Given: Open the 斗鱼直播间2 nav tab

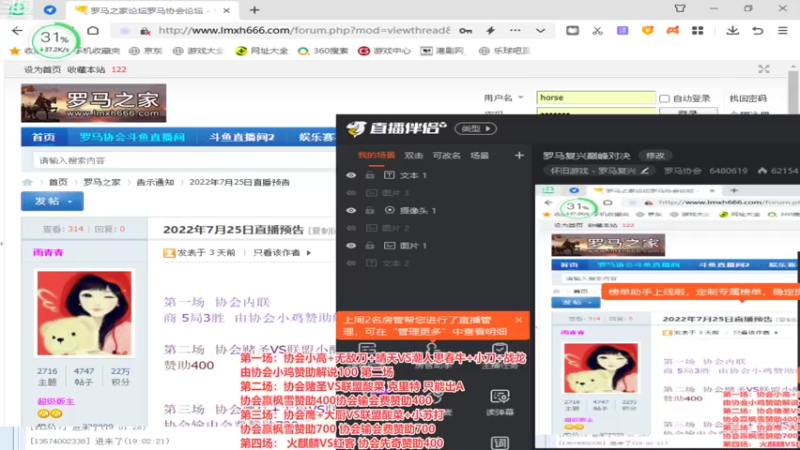Looking at the screenshot, I should 241,137.
